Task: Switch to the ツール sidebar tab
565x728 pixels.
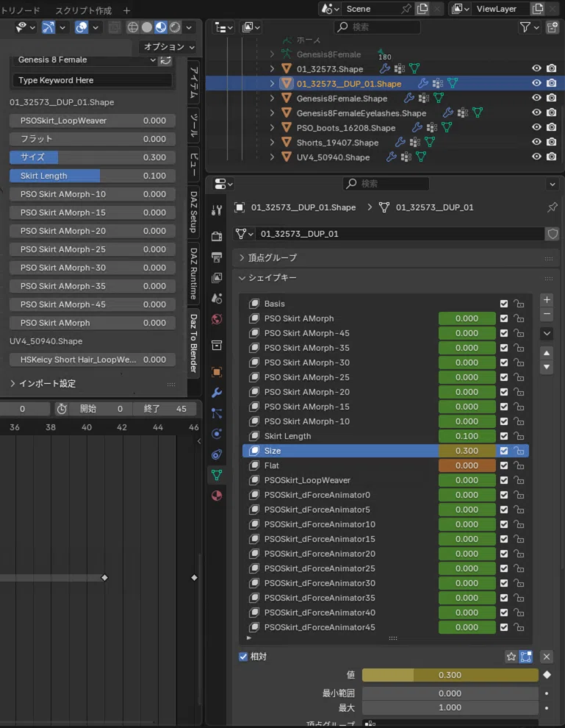Action: (x=194, y=125)
